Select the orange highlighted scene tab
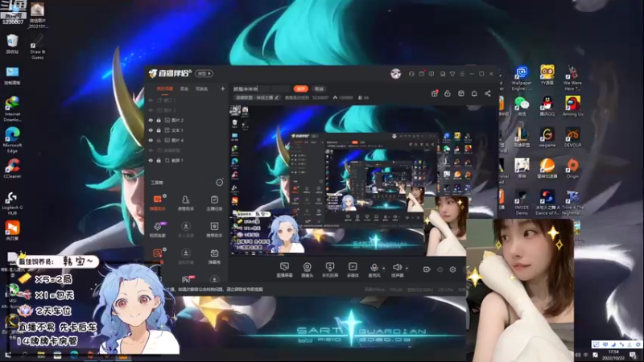The image size is (644, 362). point(165,88)
